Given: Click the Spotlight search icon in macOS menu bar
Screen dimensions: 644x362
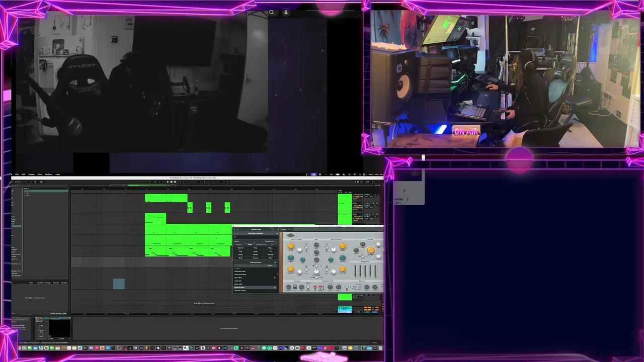Looking at the screenshot, I should tap(360, 174).
